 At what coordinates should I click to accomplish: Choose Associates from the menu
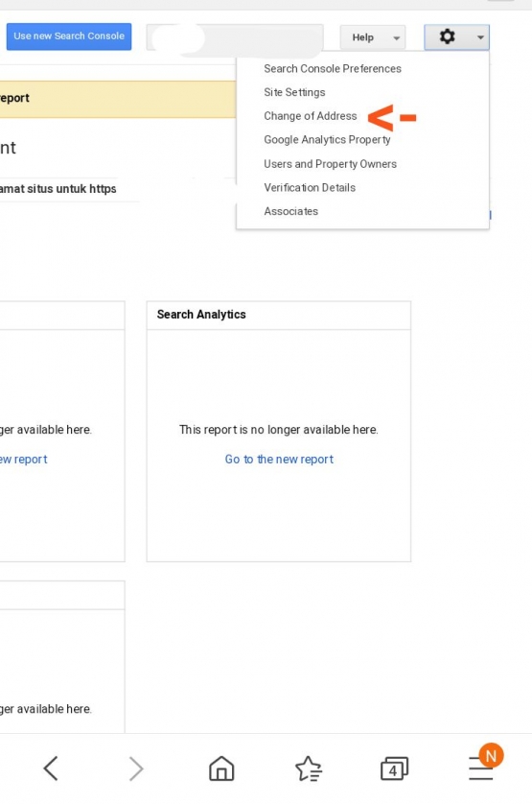[x=290, y=211]
